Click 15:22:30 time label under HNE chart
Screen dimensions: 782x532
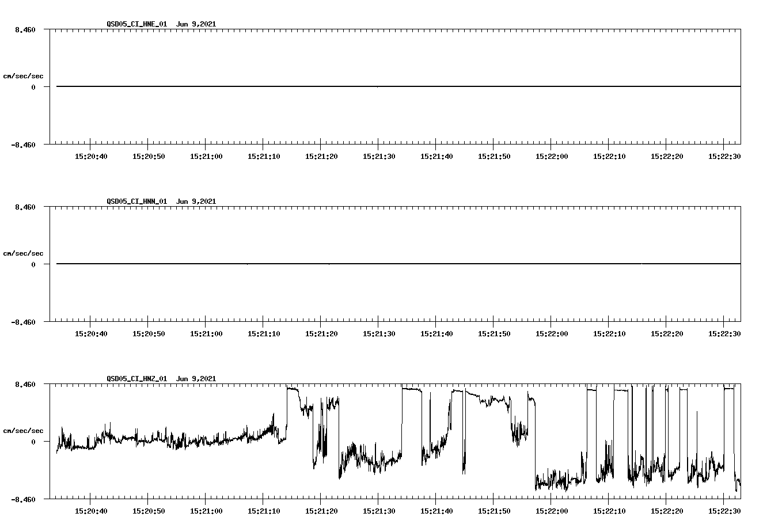724,156
